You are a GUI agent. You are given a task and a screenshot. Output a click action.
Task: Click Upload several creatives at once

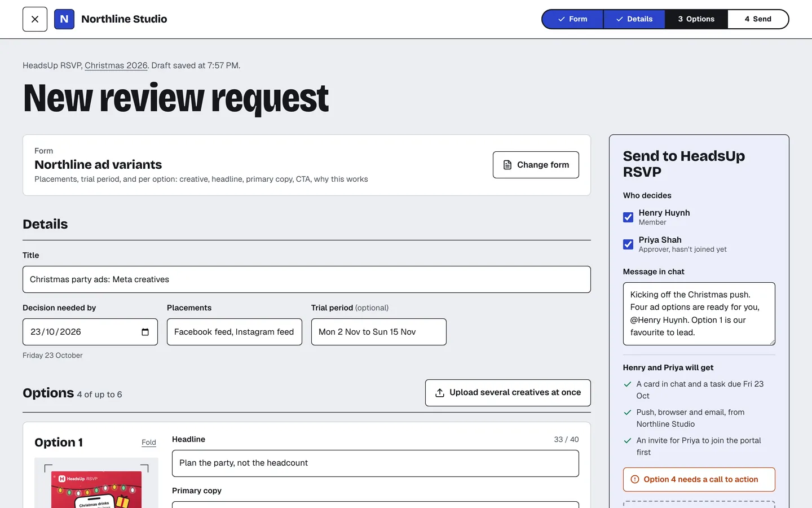508,393
